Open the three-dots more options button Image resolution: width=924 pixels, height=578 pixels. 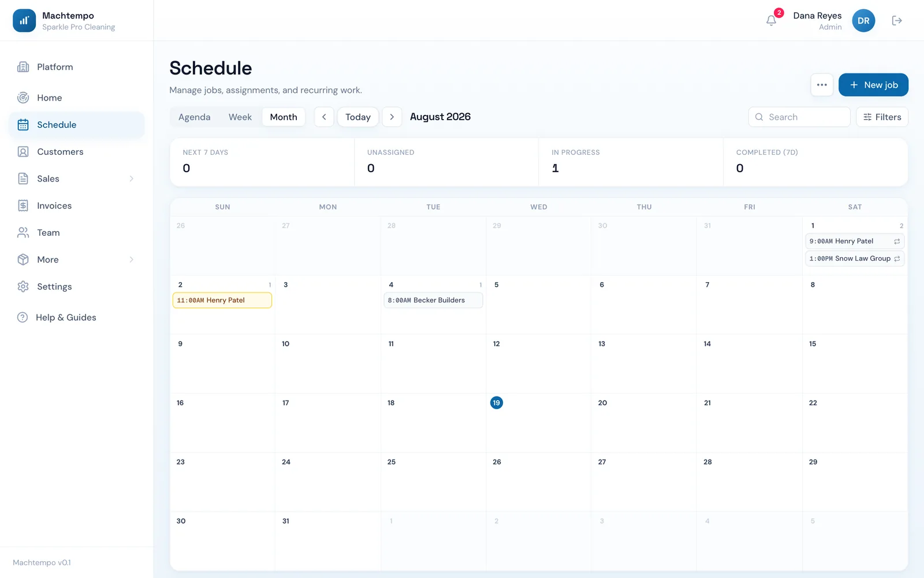coord(822,85)
